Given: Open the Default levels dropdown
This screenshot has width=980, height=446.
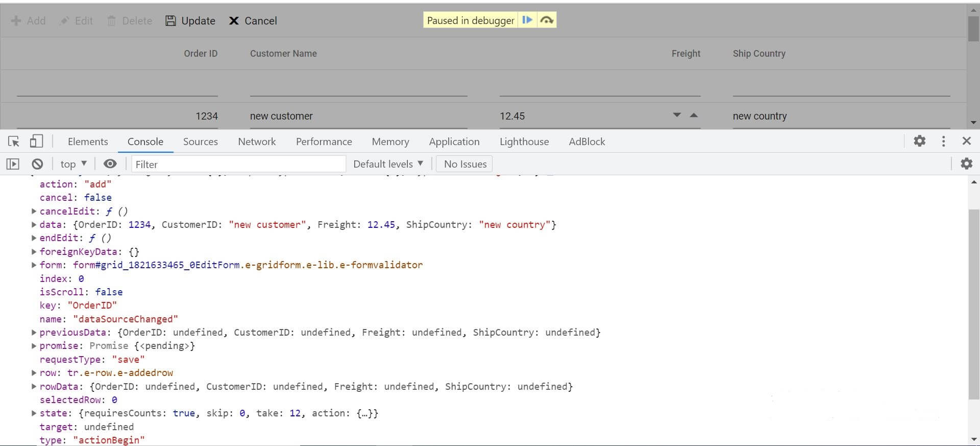Looking at the screenshot, I should 388,164.
